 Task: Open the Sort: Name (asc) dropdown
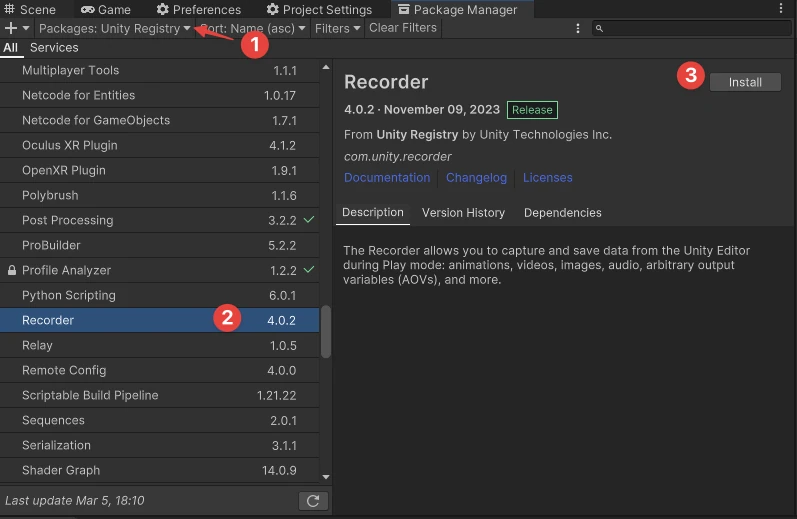(x=253, y=28)
